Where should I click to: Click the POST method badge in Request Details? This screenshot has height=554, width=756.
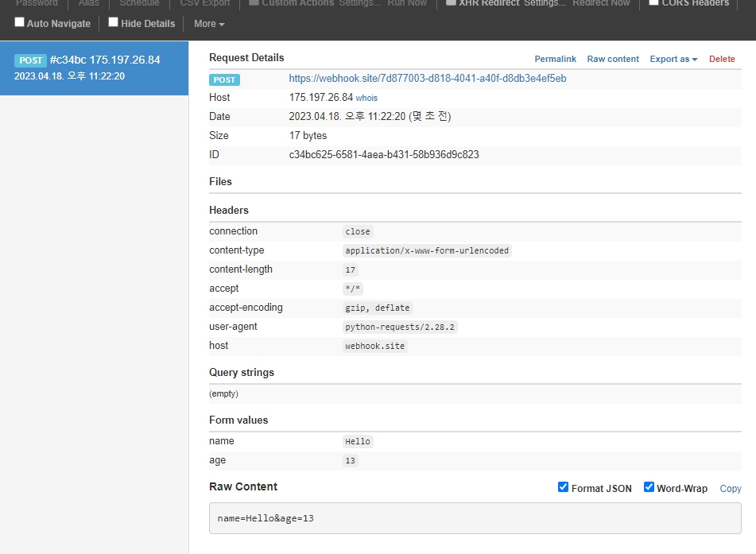pyautogui.click(x=224, y=79)
